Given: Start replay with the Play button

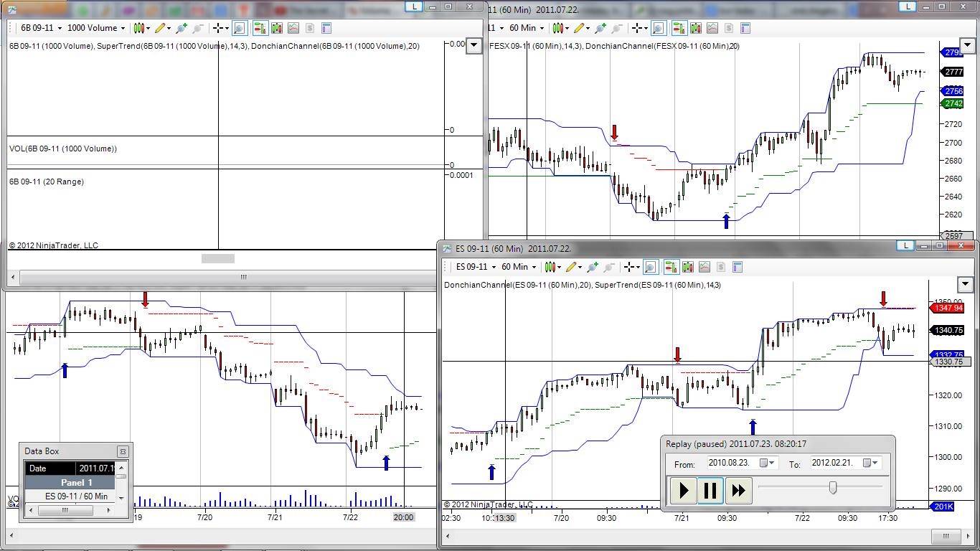Looking at the screenshot, I should coord(684,491).
